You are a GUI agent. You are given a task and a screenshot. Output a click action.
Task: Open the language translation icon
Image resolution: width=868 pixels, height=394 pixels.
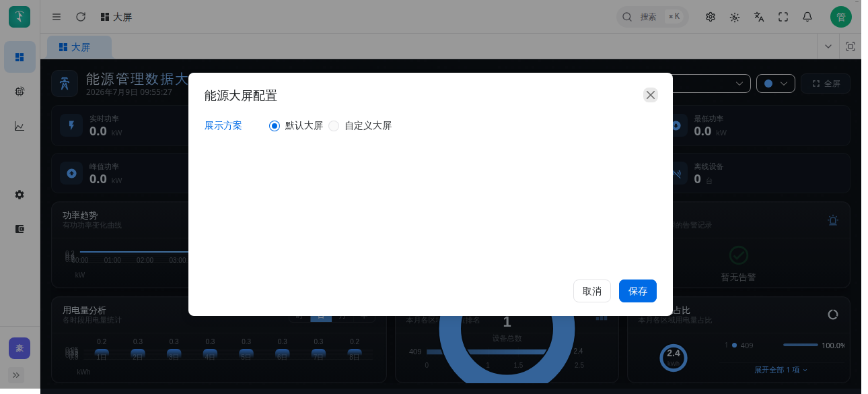[x=759, y=17]
